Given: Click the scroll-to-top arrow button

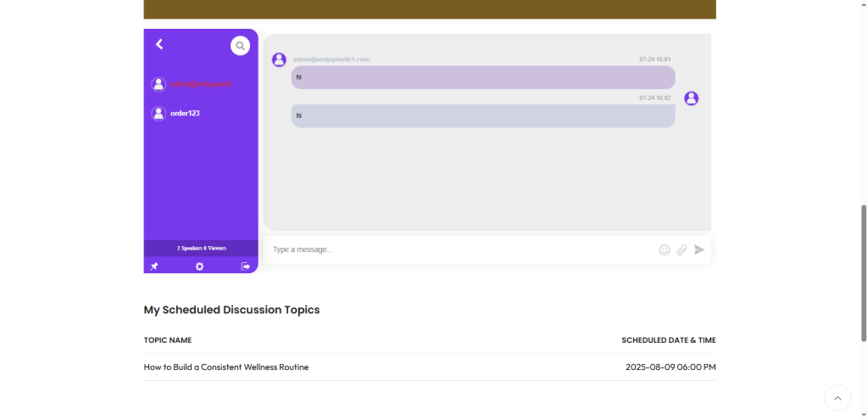Looking at the screenshot, I should click(837, 398).
